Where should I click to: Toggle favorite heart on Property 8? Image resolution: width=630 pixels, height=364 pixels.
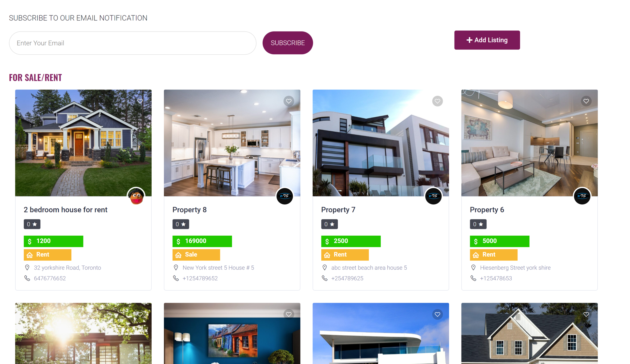(289, 101)
